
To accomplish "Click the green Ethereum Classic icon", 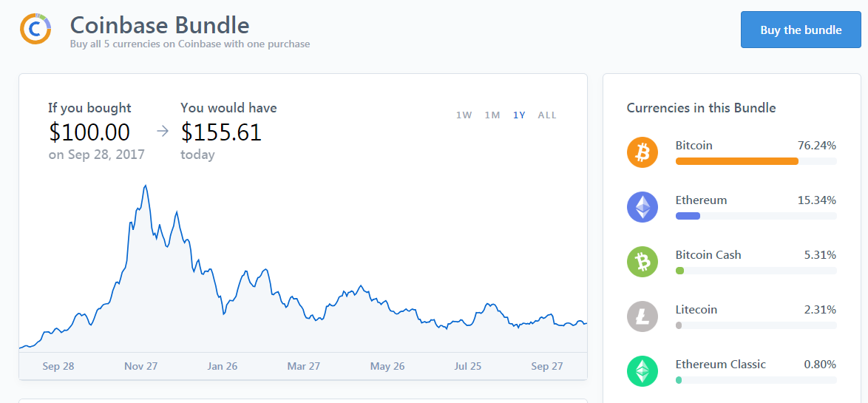I will tap(642, 371).
